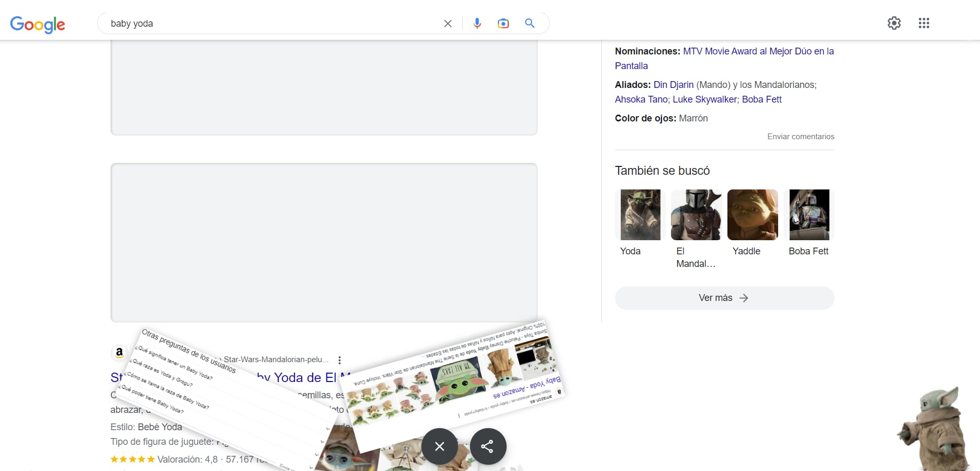
Task: Click the Estilo: Bebé Yoda text
Action: (x=146, y=427)
